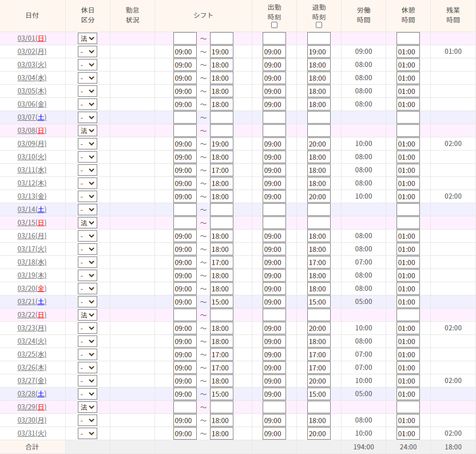Click total 残業時間 value 18:00
The image size is (476, 454).
coord(453,447)
